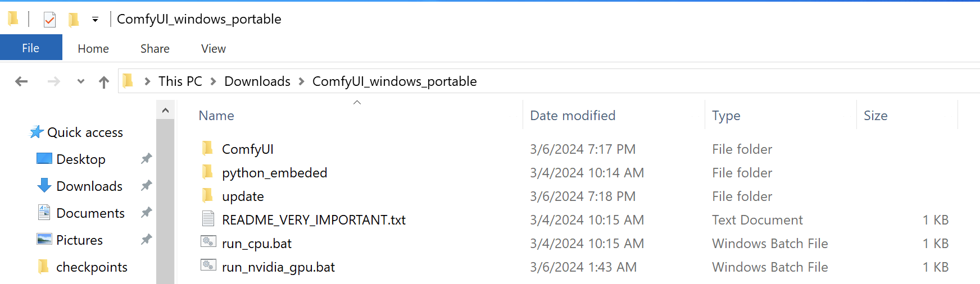Open the python_embeded folder icon

point(207,172)
